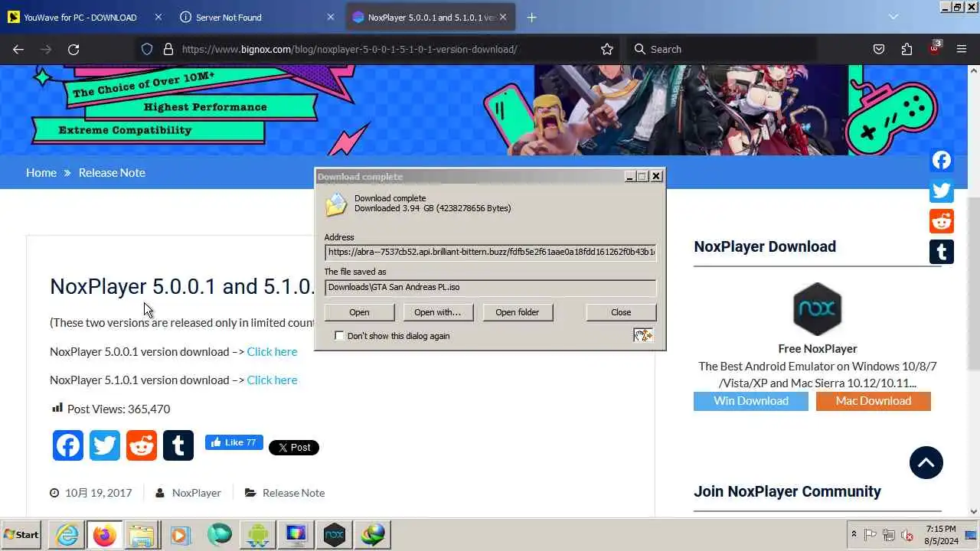The image size is (980, 551).
Task: Check Don't show this dialog again
Action: [x=339, y=336]
